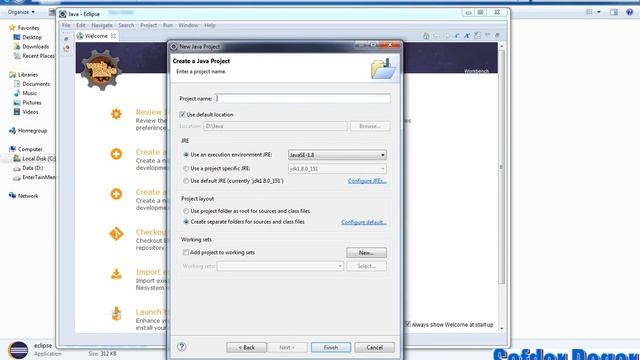Toggle Use default location checkbox
This screenshot has height=360, width=640.
(x=182, y=115)
